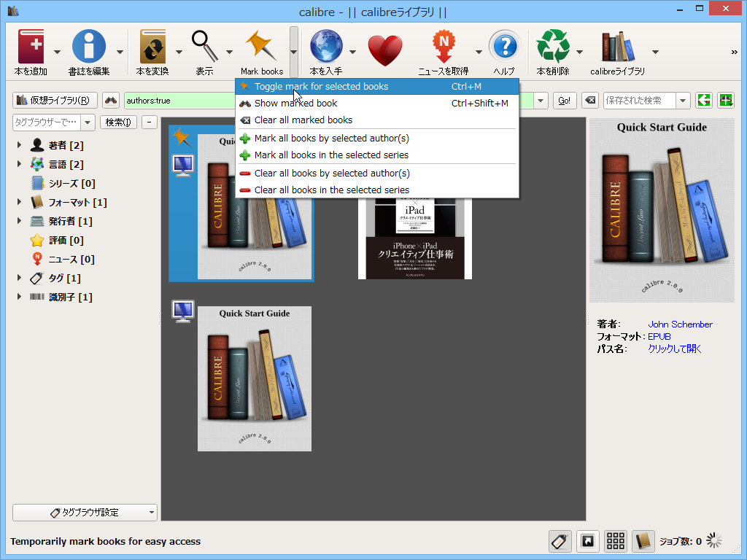Choose Mark all books by selected author(s)
747x560 pixels.
tap(377, 138)
